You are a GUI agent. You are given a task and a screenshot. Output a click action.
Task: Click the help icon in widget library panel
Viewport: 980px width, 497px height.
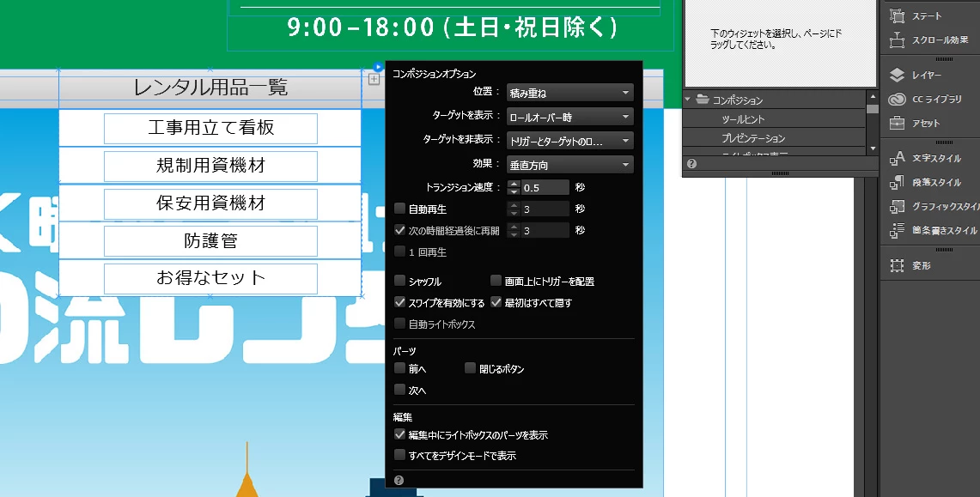(x=691, y=164)
